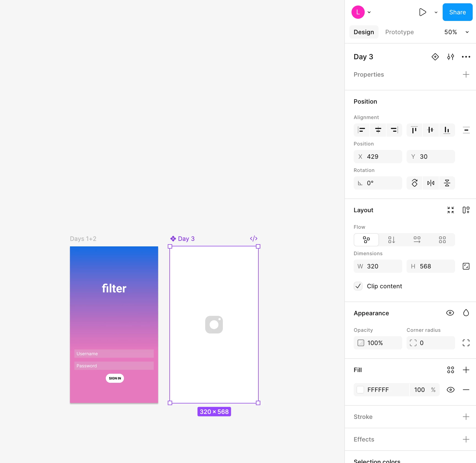This screenshot has height=463, width=476.
Task: Align vertical centers
Action: [x=431, y=130]
